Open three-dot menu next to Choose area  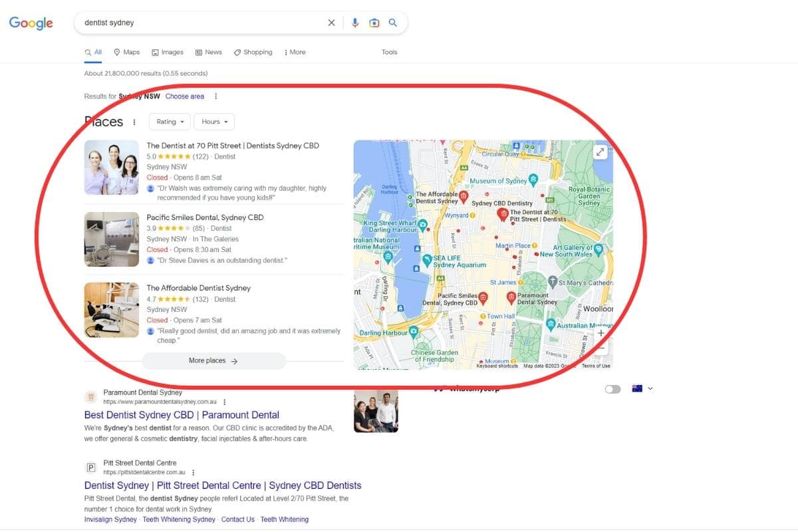pyautogui.click(x=215, y=96)
